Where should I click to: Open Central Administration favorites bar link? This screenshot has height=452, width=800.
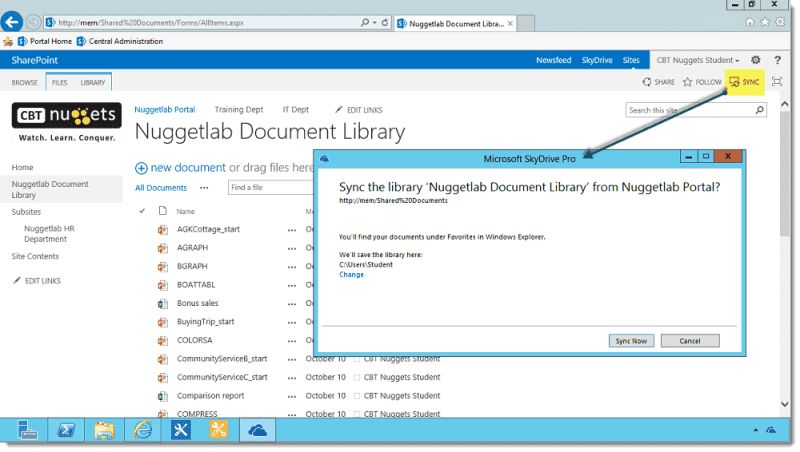tap(120, 41)
